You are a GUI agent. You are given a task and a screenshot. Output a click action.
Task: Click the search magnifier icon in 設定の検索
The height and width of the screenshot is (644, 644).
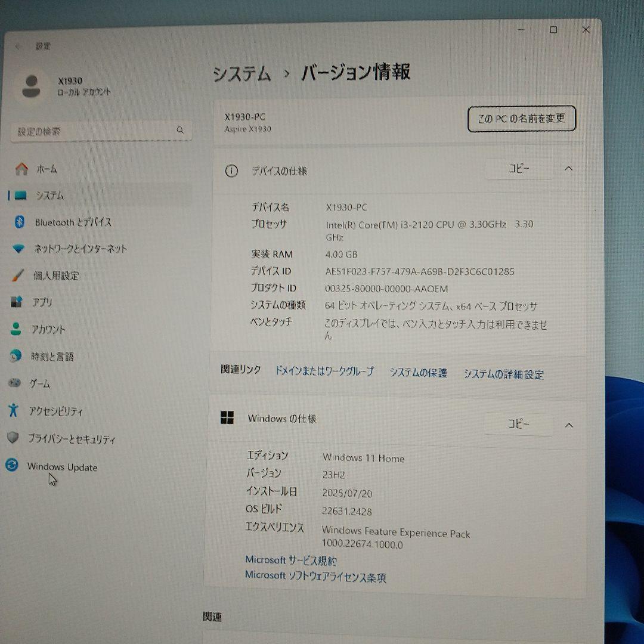180,130
